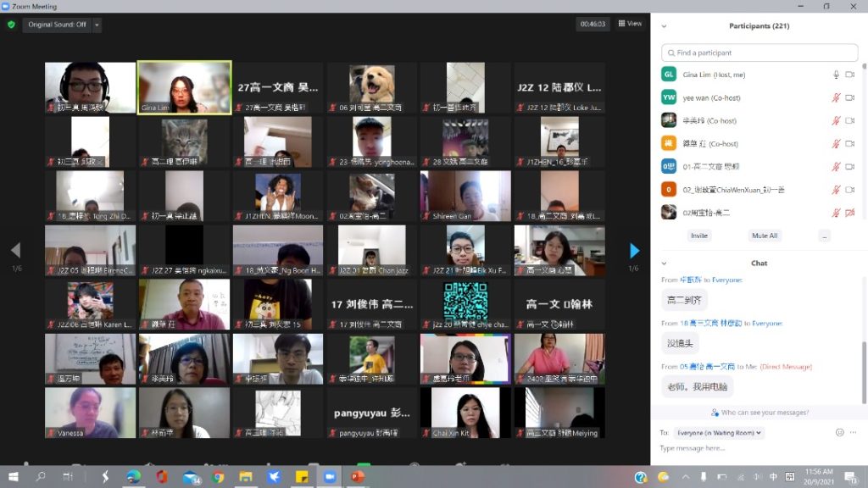Collapse the Participants panel chevron

[664, 26]
